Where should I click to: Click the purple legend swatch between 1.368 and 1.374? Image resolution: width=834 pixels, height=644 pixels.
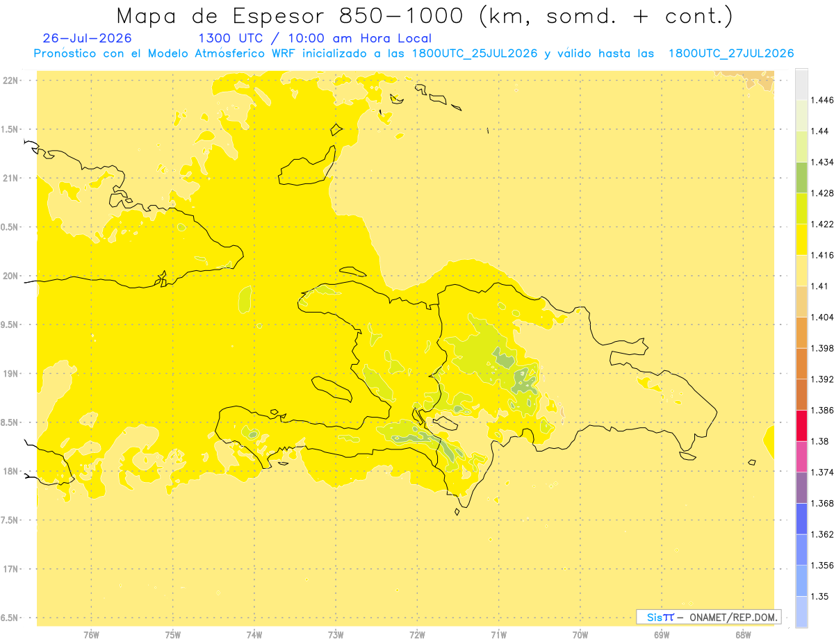pos(801,488)
